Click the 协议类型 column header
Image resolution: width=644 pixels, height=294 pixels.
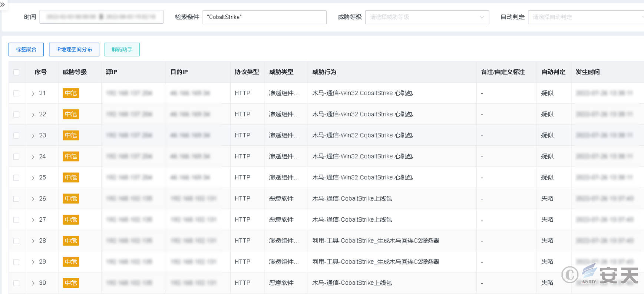pos(247,72)
